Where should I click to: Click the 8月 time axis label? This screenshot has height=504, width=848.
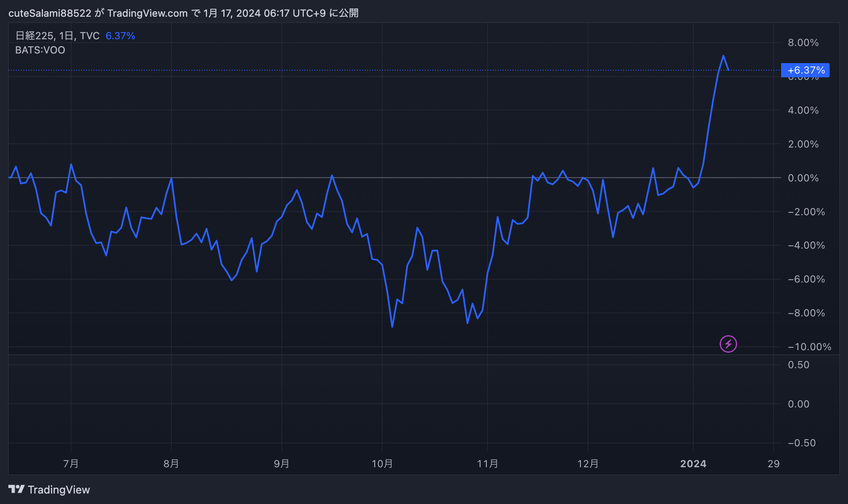pyautogui.click(x=171, y=463)
